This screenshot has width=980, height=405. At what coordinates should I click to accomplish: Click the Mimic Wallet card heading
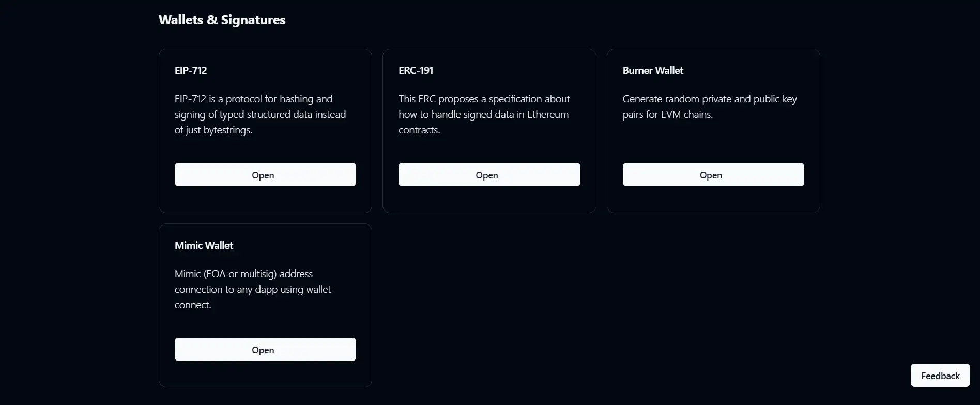pos(204,245)
